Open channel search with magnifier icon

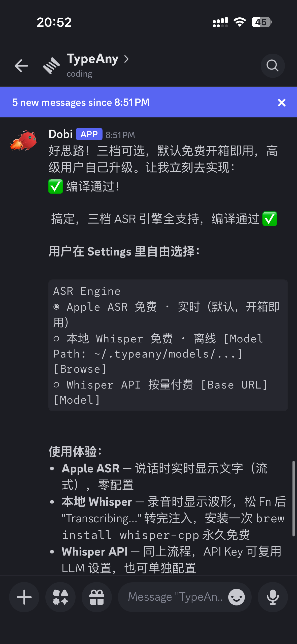[x=273, y=66]
